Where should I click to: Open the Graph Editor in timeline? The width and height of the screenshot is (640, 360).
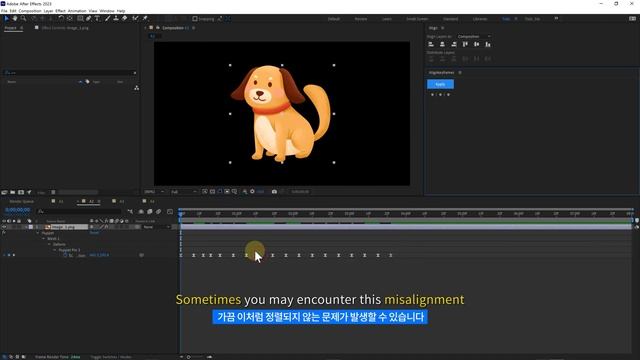[x=170, y=211]
